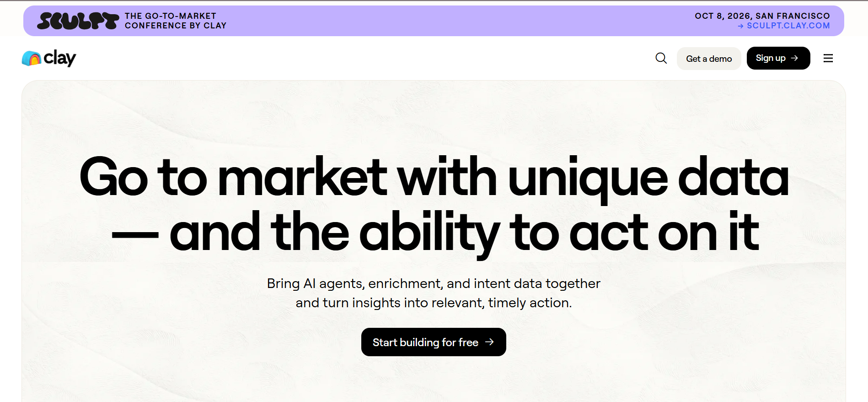Viewport: 868px width, 402px height.
Task: Click the Start building for free text
Action: coord(425,342)
